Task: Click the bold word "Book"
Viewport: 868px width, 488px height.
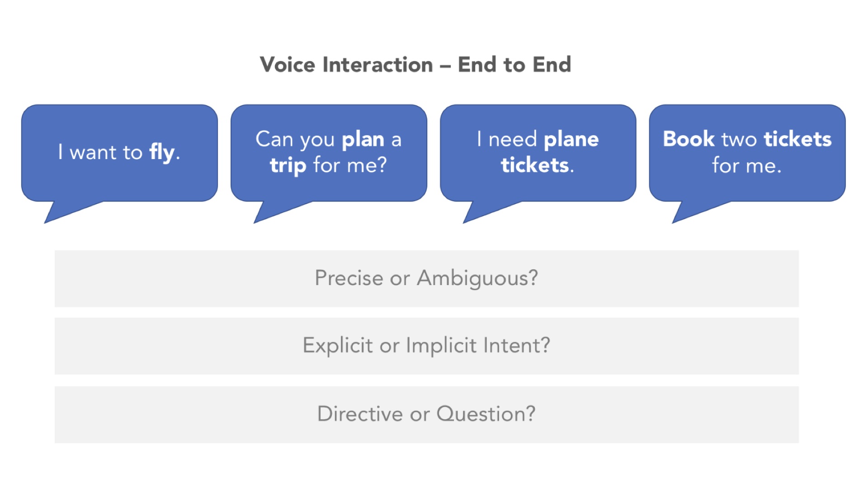Action: pos(689,139)
